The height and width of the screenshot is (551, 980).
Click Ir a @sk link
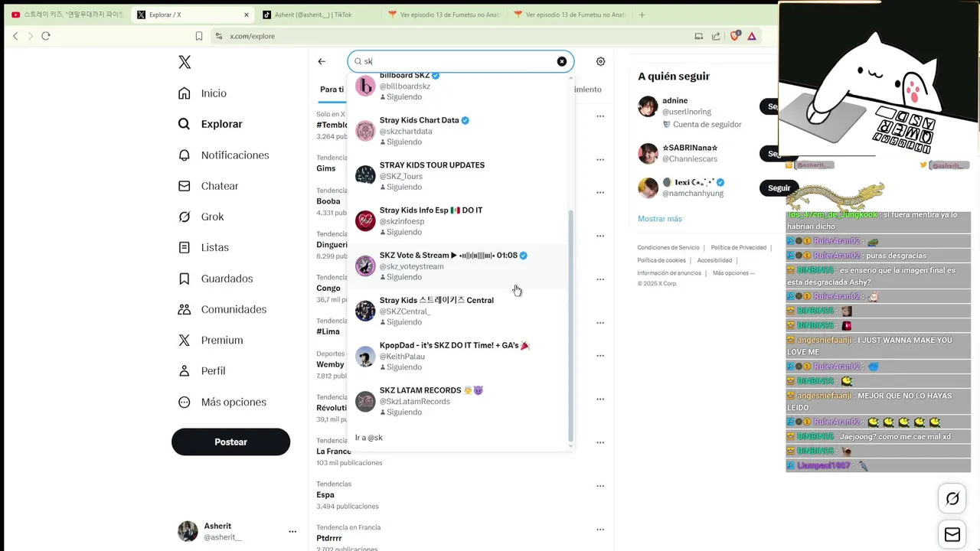[x=369, y=438]
